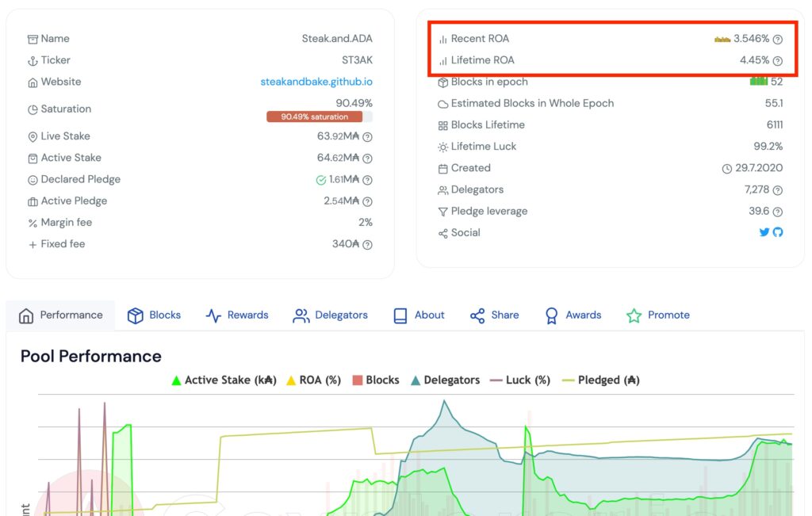Click help icon next to Recent ROA
Viewport: 812px width, 516px height.
coord(778,39)
